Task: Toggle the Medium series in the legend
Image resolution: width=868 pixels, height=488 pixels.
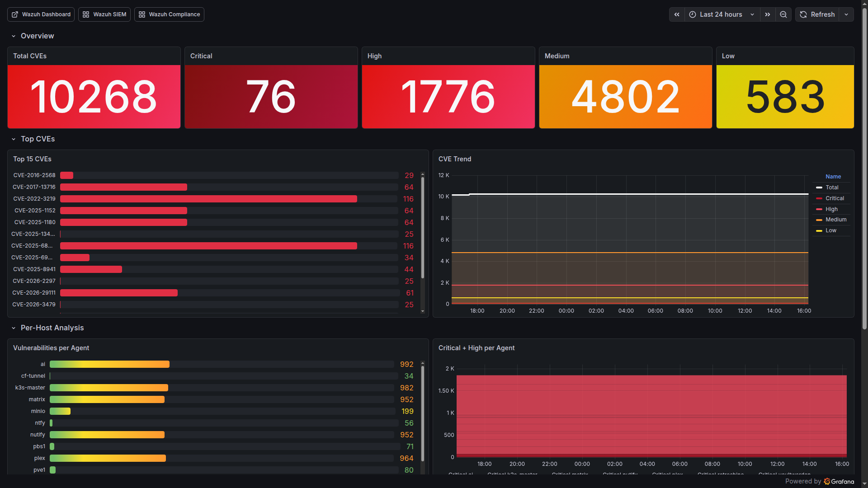Action: 836,220
